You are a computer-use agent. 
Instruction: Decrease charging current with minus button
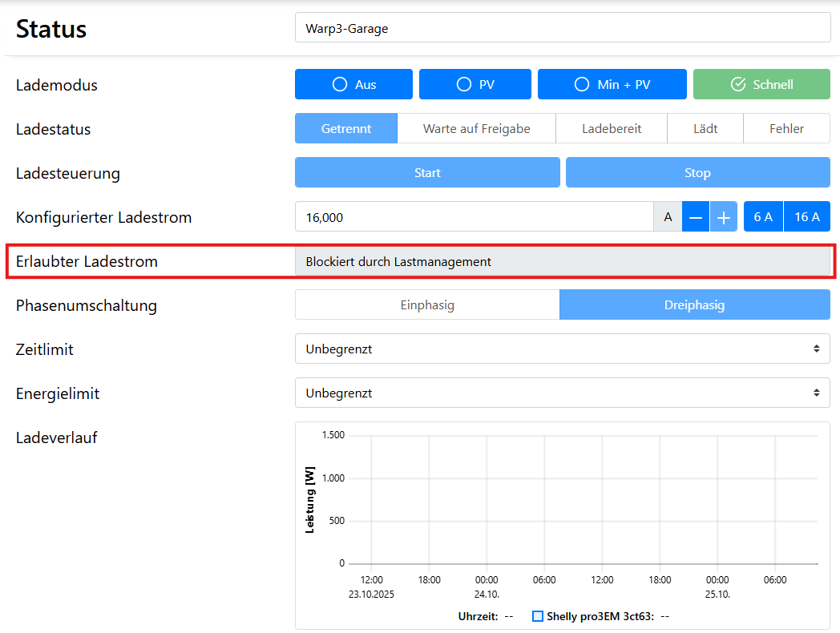(x=696, y=217)
